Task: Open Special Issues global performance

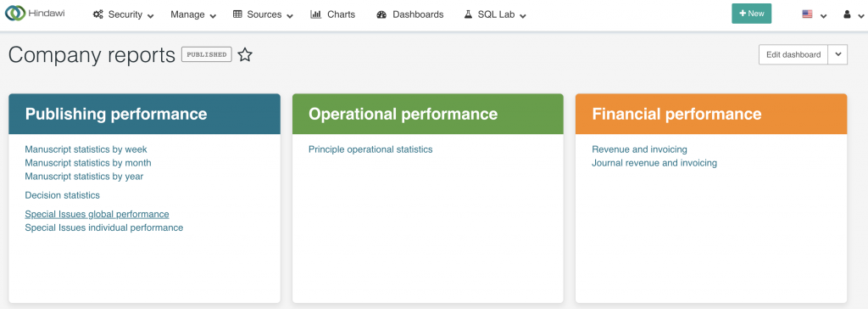Action: [97, 214]
